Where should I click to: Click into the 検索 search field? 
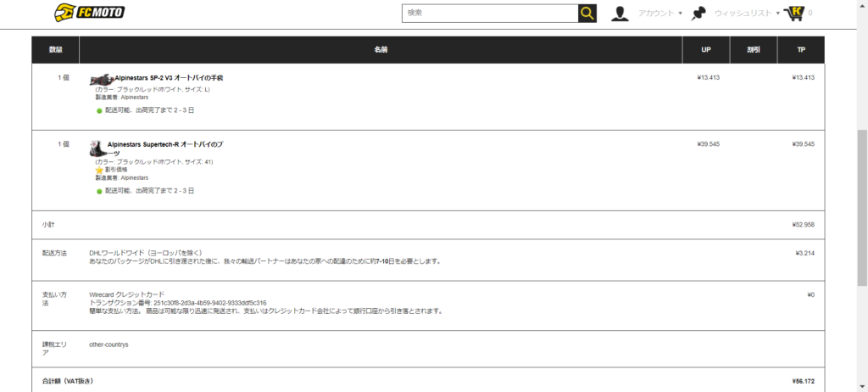pyautogui.click(x=490, y=13)
